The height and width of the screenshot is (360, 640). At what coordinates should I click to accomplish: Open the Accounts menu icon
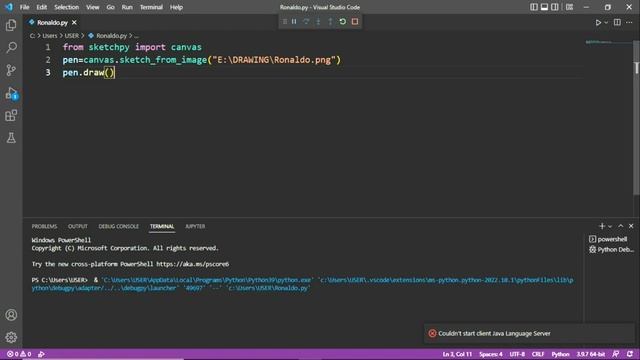click(x=11, y=315)
